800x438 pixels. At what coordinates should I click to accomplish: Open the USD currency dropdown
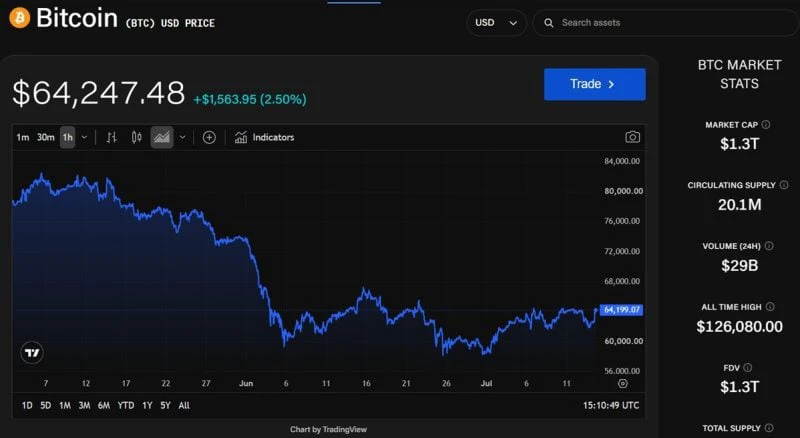[496, 23]
